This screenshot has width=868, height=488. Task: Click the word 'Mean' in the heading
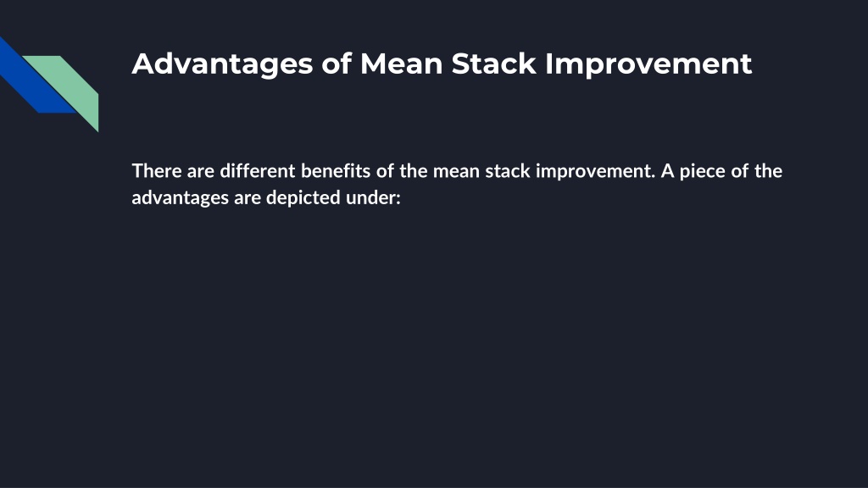401,64
